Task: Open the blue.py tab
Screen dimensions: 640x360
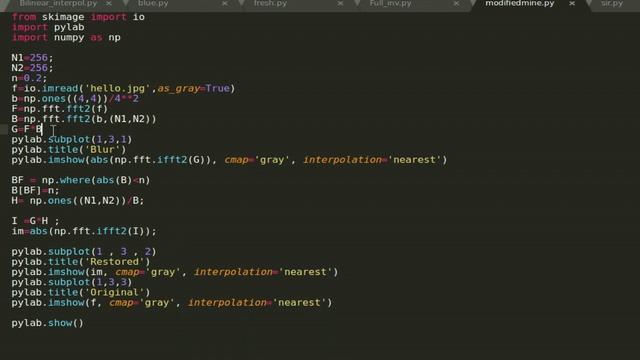Action: click(153, 3)
